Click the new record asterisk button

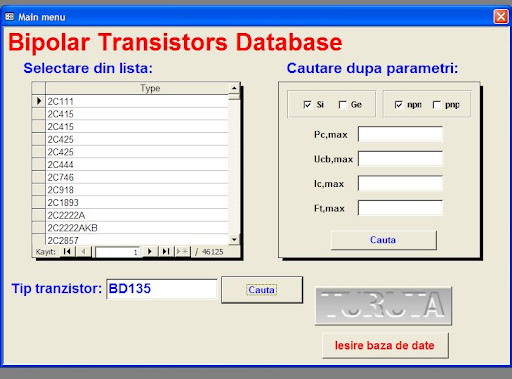[182, 251]
